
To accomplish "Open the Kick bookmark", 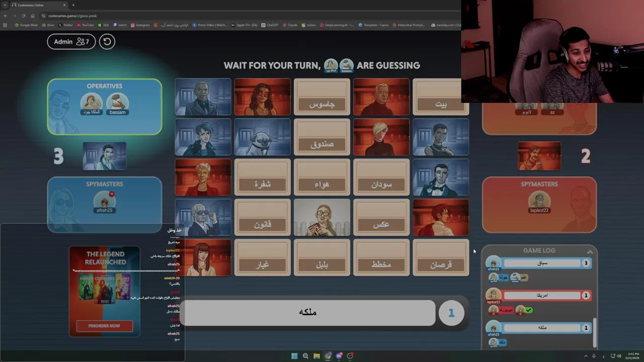I will click(x=103, y=25).
